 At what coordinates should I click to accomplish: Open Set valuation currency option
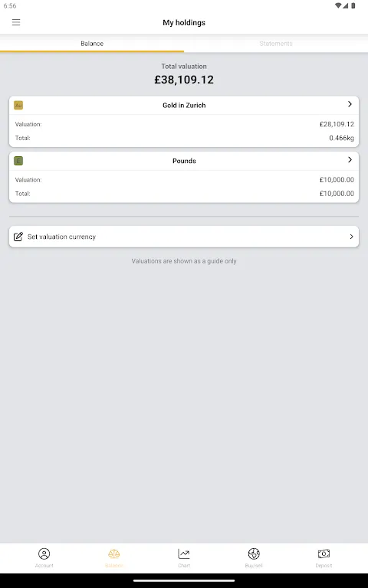(x=184, y=237)
